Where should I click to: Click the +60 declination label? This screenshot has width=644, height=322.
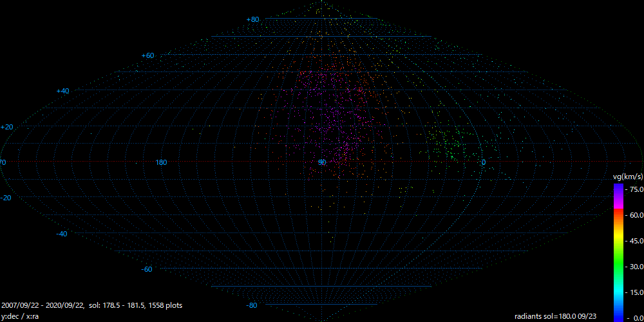(x=147, y=56)
